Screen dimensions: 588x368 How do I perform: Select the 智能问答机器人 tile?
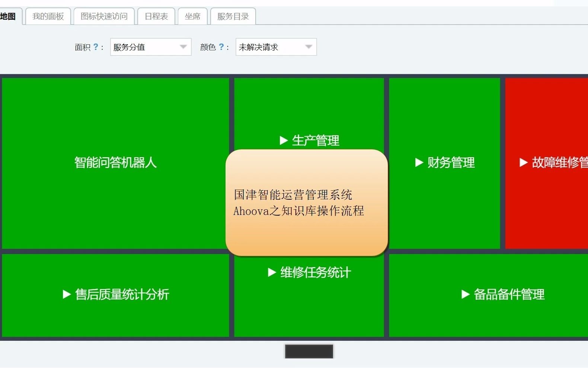pyautogui.click(x=115, y=163)
